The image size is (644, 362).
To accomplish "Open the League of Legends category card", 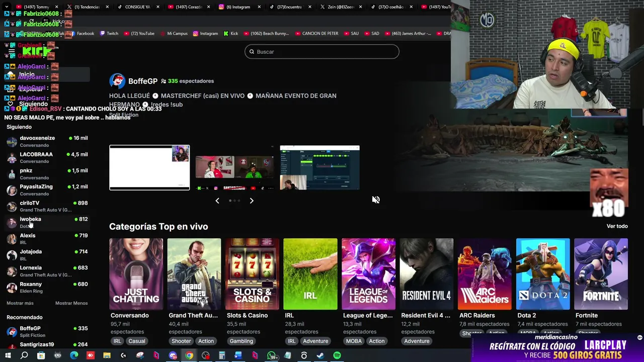I will click(368, 274).
